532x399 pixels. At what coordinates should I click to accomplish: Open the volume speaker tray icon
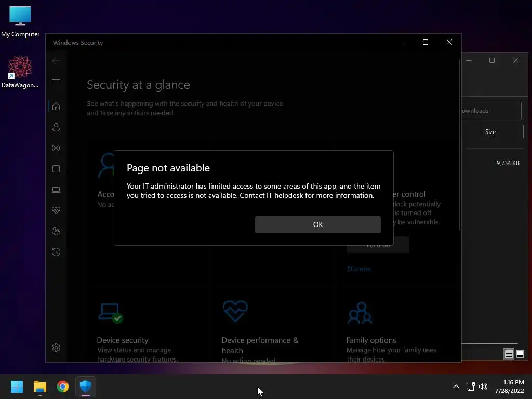click(x=483, y=387)
